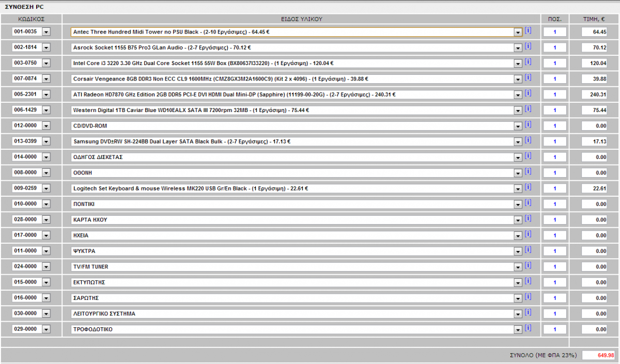Expand the ΣΑΡΩΤΗΣ product dropdown
Viewport: 620px width, 364px height.
point(518,298)
